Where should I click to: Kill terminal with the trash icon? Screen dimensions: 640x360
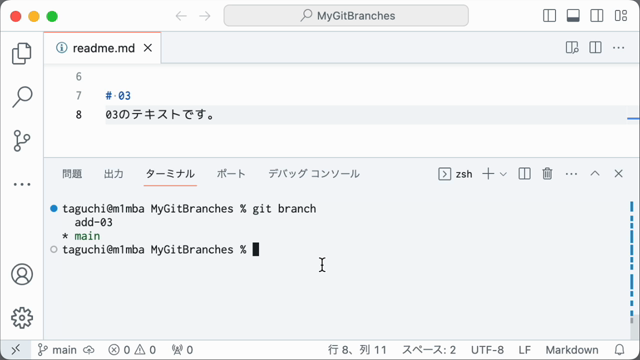click(547, 174)
